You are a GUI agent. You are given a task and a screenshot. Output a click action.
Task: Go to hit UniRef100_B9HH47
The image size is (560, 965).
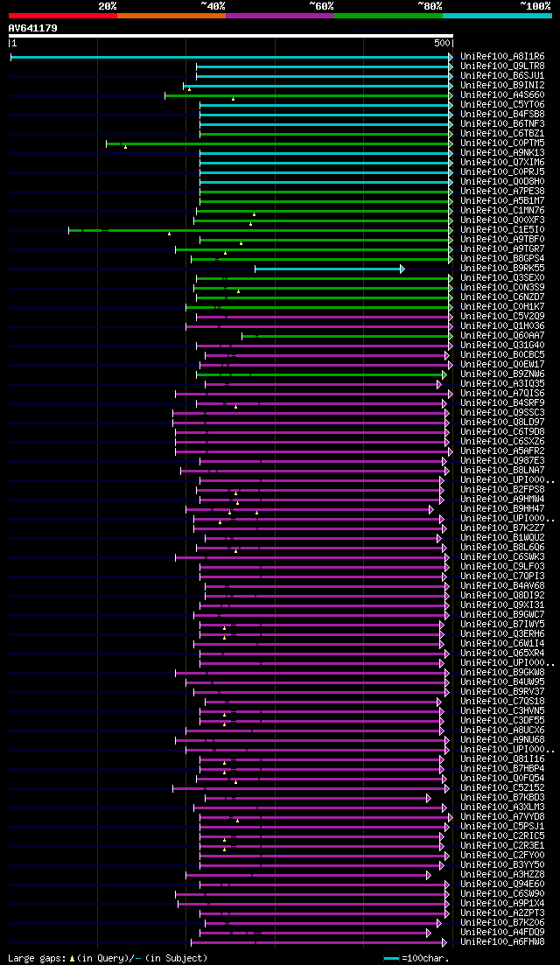(502, 509)
